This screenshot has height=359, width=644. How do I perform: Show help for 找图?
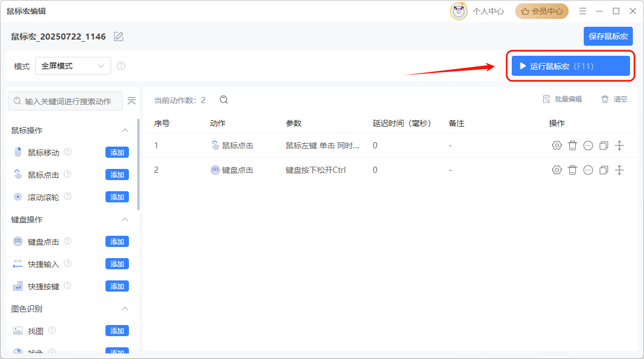tap(52, 330)
